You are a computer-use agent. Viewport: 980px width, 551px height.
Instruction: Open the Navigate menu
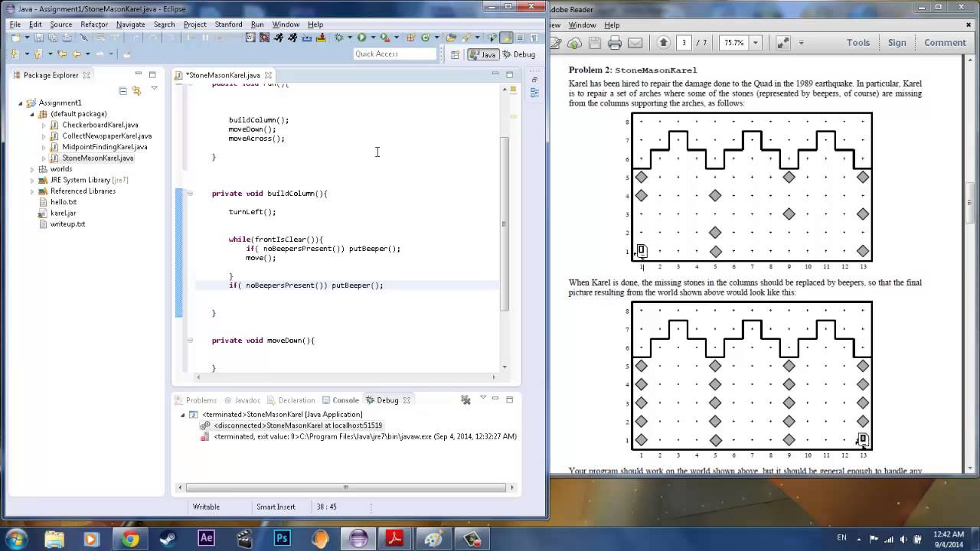pyautogui.click(x=130, y=24)
